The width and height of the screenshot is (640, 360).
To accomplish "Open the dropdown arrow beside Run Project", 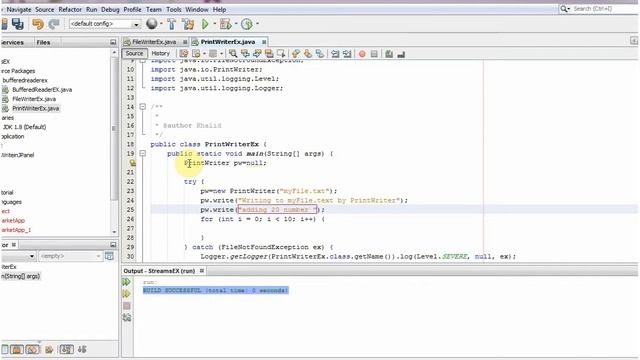I will click(x=215, y=24).
